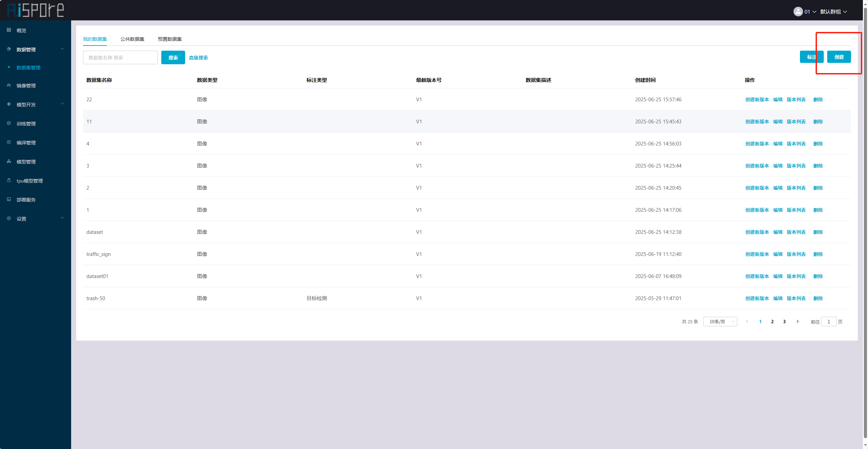868x449 pixels.
Task: Click the 高级搜索 link
Action: [x=198, y=58]
